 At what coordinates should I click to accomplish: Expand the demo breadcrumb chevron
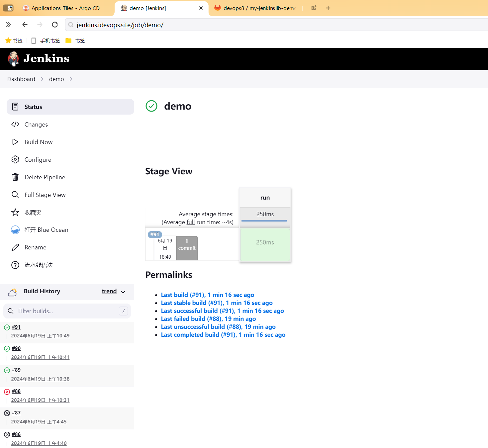click(71, 79)
